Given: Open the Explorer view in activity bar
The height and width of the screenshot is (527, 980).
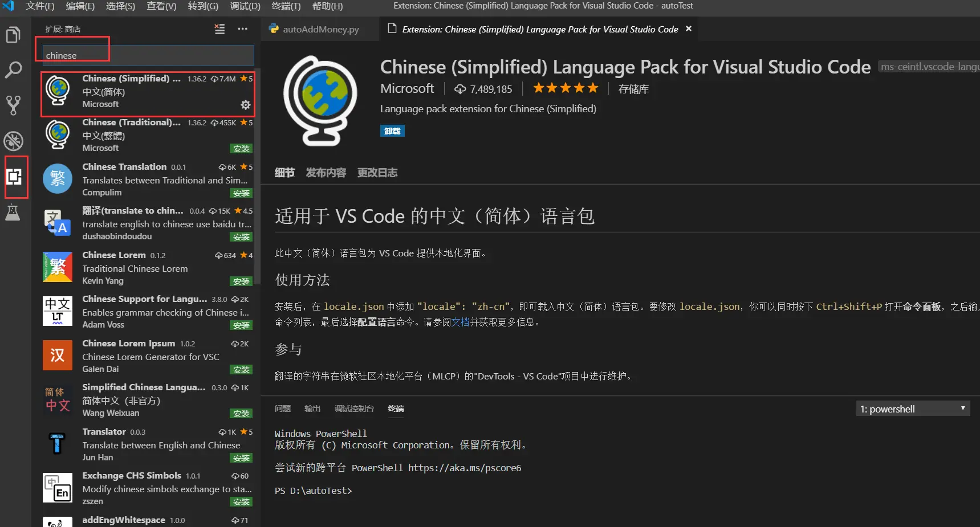Looking at the screenshot, I should [13, 35].
